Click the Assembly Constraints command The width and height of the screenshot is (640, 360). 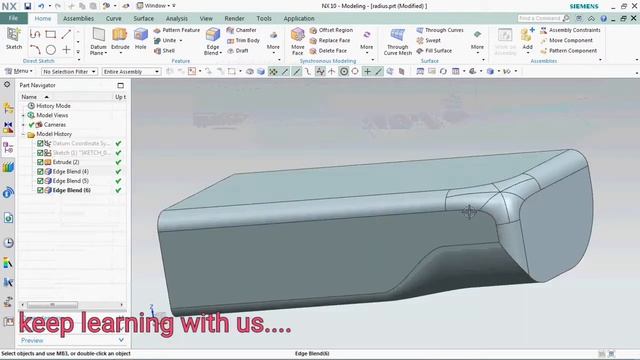click(570, 30)
